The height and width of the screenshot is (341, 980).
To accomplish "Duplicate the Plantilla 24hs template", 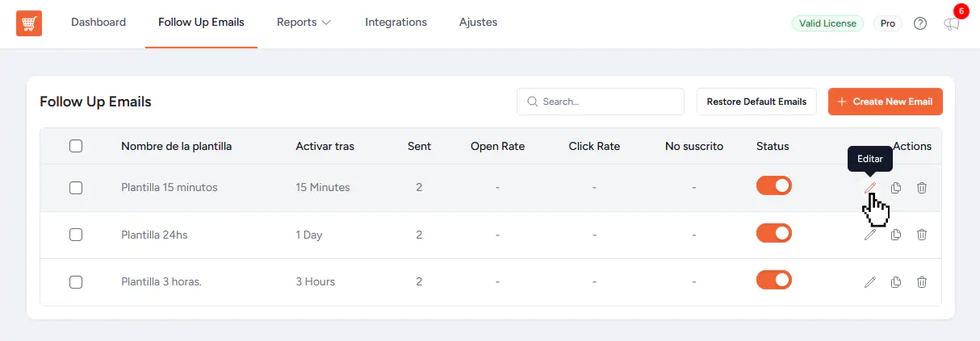I will [x=895, y=235].
